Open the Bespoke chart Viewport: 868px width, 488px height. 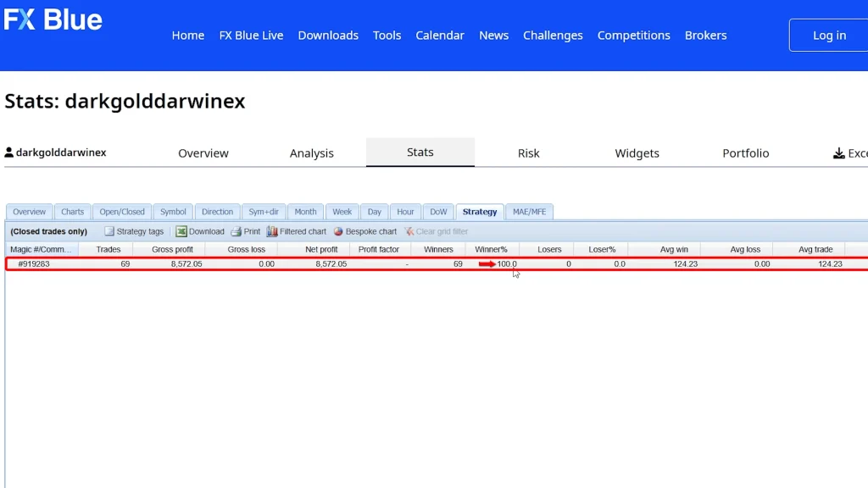pos(365,231)
